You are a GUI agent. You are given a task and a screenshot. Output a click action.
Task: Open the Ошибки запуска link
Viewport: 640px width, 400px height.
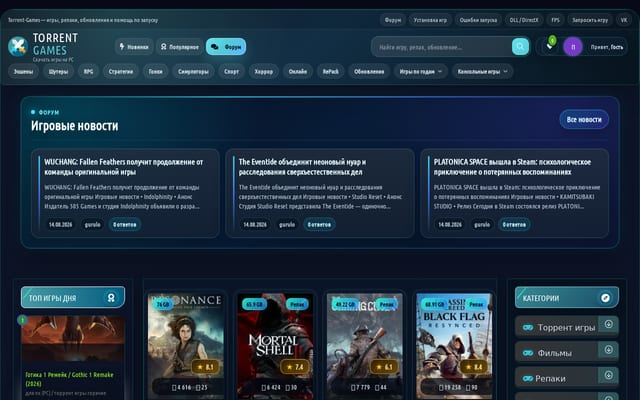point(478,20)
